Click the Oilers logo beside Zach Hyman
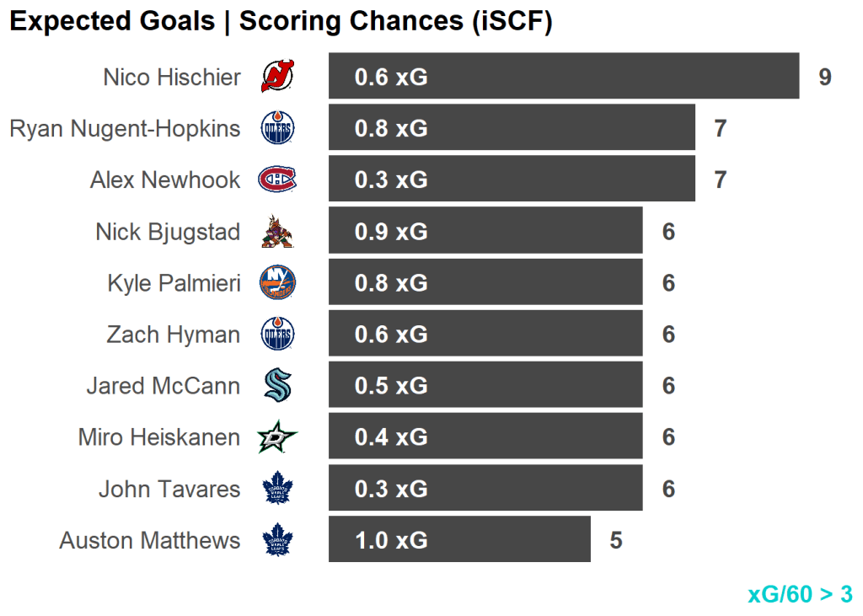The image size is (863, 616). 277,335
